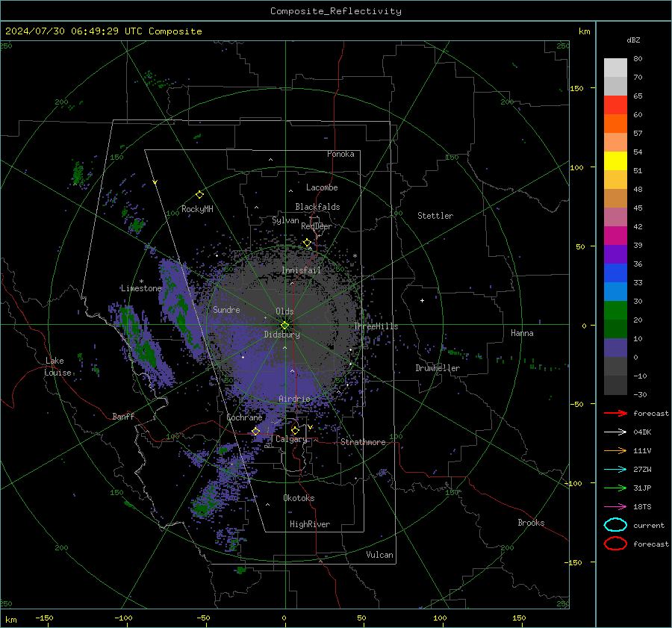Screen dimensions: 672x628
Task: Click the red forecast arrow in the legend
Action: 615,413
